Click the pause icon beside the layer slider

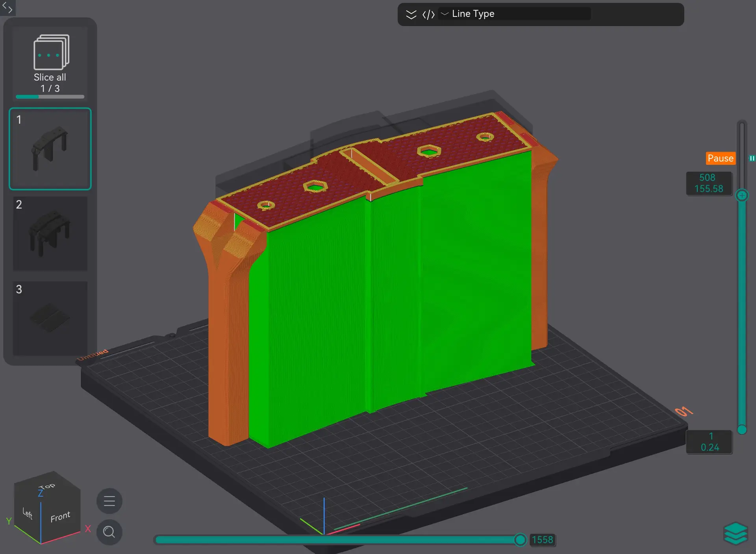(x=752, y=158)
